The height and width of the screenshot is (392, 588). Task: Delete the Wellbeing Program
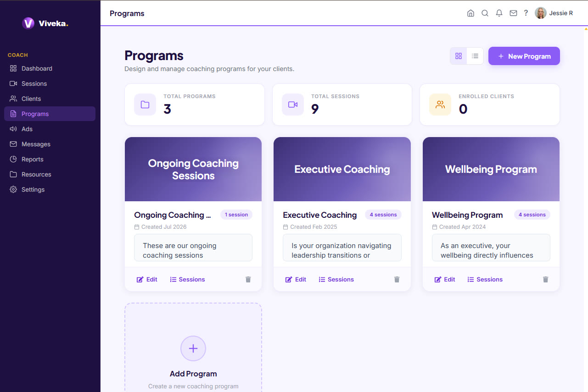[x=546, y=279]
